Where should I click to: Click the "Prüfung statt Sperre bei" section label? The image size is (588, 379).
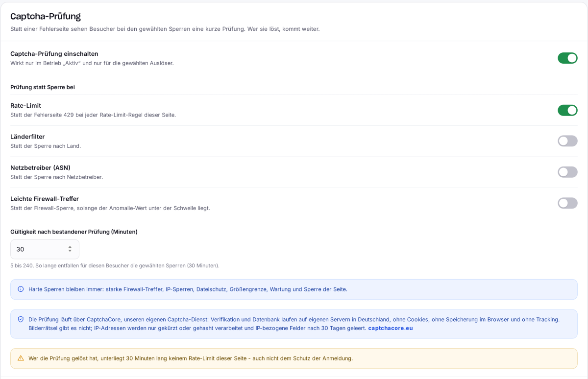tap(43, 87)
